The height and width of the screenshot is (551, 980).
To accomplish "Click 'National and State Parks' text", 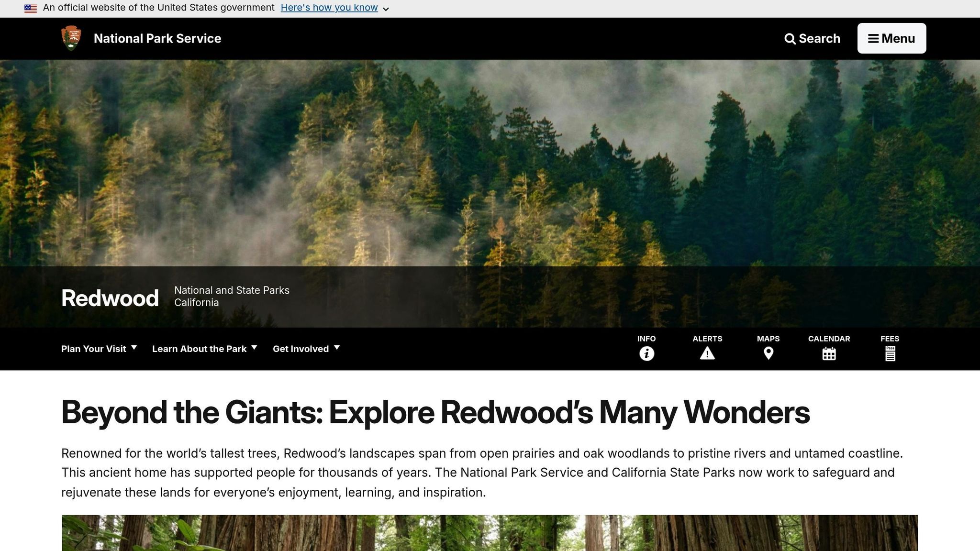I will point(232,290).
